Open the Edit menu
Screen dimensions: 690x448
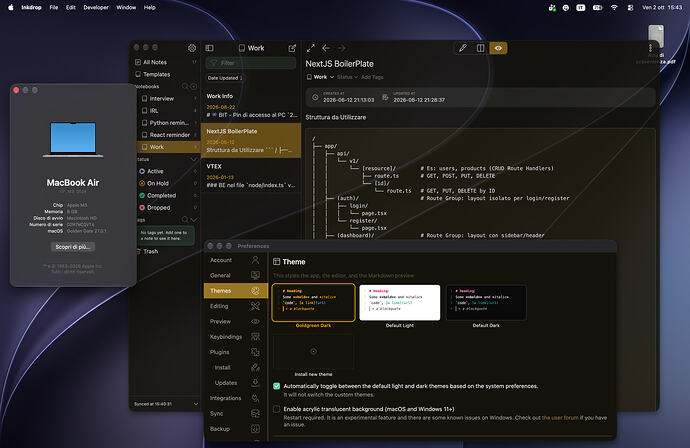coord(70,7)
